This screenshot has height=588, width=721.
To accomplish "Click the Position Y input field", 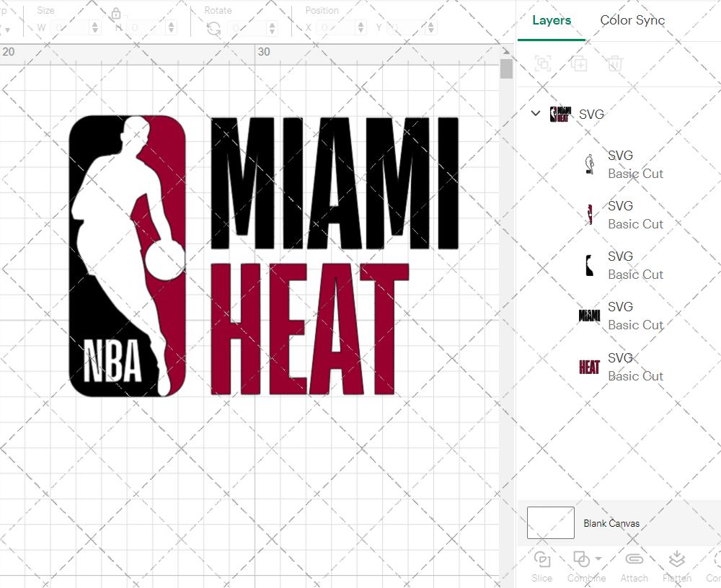I will point(406,28).
